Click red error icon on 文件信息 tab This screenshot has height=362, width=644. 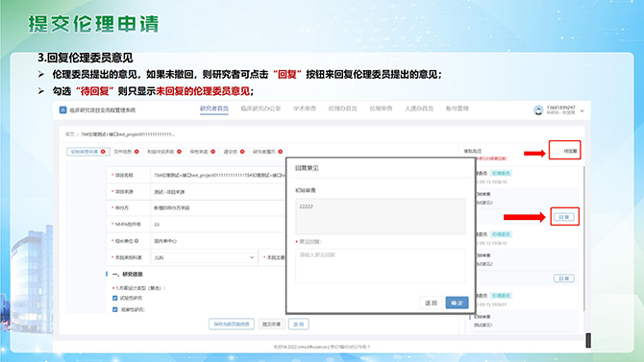tap(136, 152)
